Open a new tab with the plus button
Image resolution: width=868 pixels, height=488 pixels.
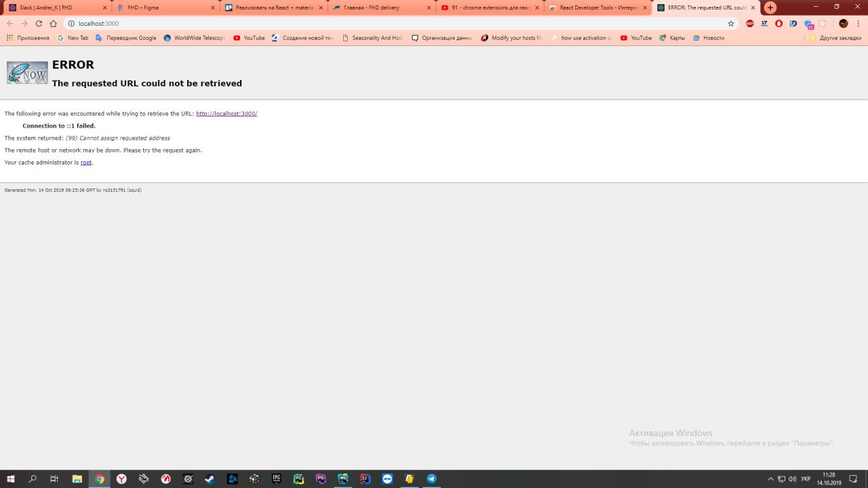770,7
